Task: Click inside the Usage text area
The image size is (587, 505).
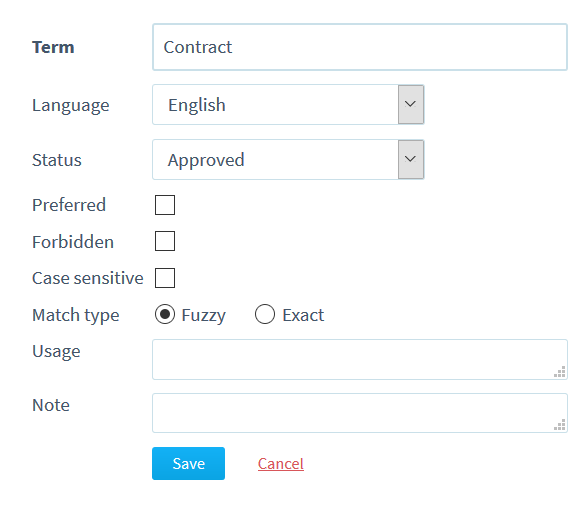Action: (360, 359)
